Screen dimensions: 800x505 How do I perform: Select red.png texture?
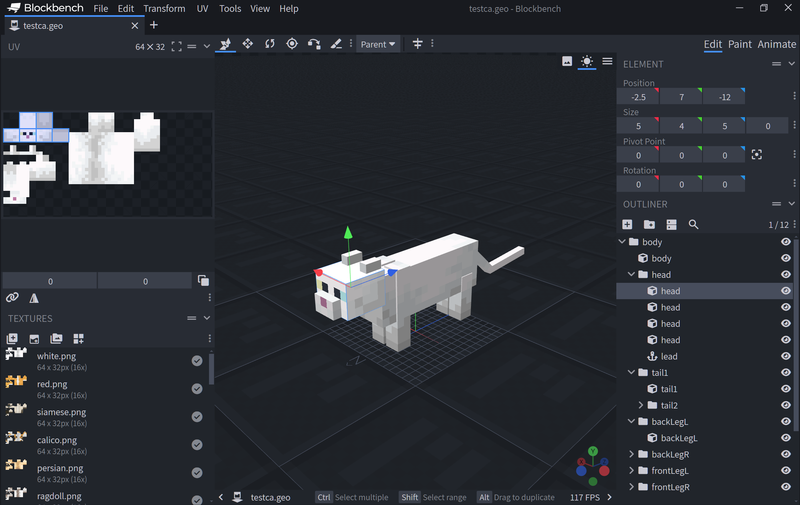(105, 389)
